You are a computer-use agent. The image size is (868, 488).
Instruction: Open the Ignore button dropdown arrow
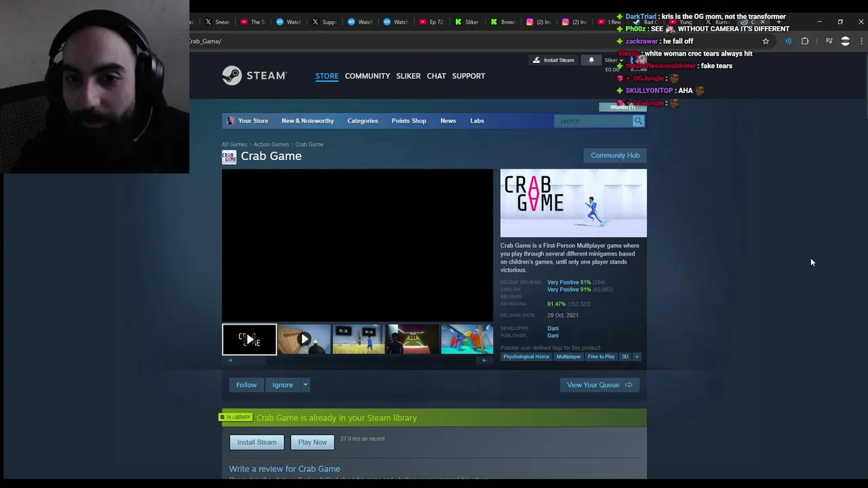(305, 385)
